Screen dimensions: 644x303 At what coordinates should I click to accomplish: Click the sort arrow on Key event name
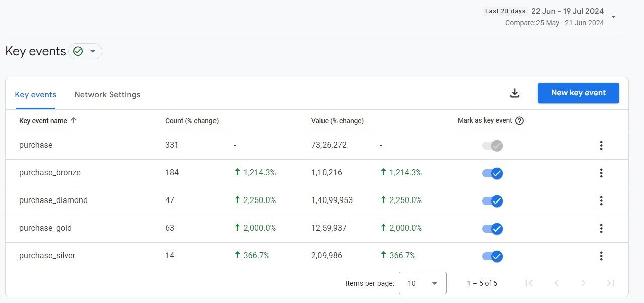pyautogui.click(x=73, y=121)
